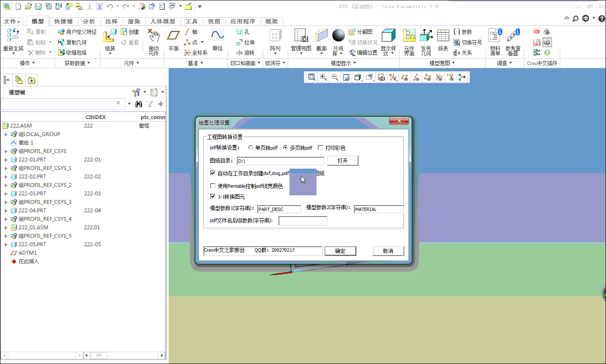Click Relations (关系) button
This screenshot has height=364, width=606.
click(x=463, y=53)
